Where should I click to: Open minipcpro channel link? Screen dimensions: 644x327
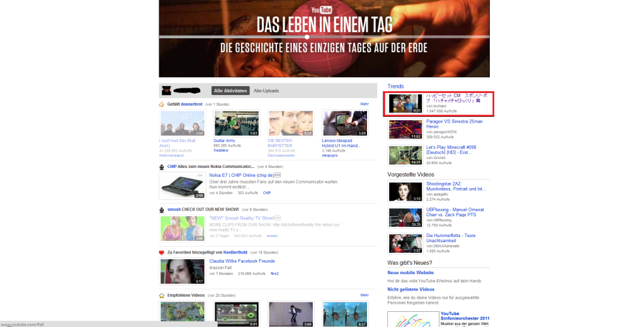330,155
